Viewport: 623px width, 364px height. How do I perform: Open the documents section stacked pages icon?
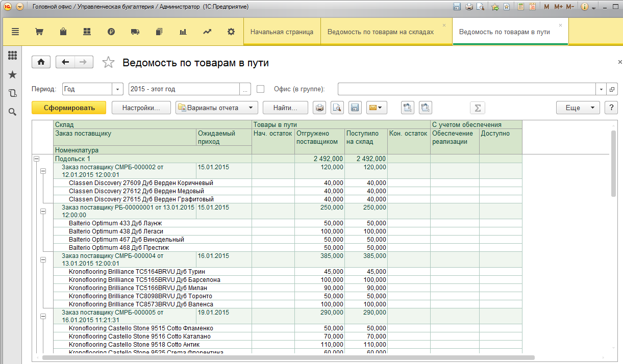click(159, 32)
